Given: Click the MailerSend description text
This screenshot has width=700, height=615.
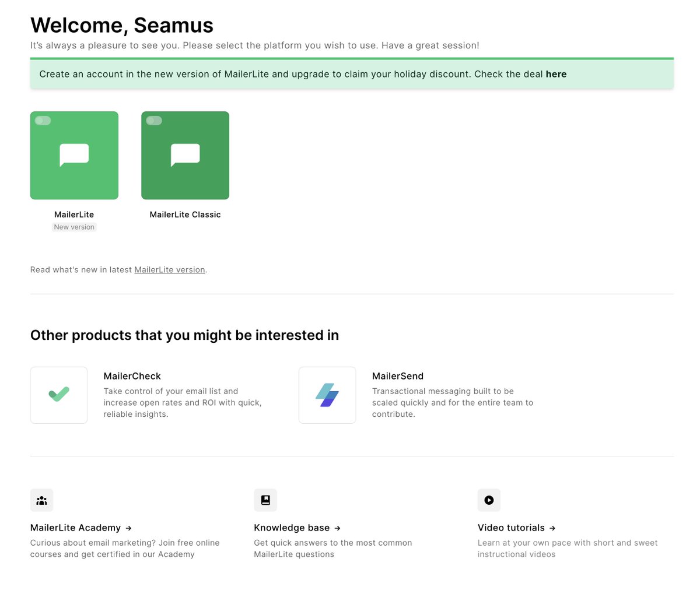Looking at the screenshot, I should pyautogui.click(x=453, y=403).
